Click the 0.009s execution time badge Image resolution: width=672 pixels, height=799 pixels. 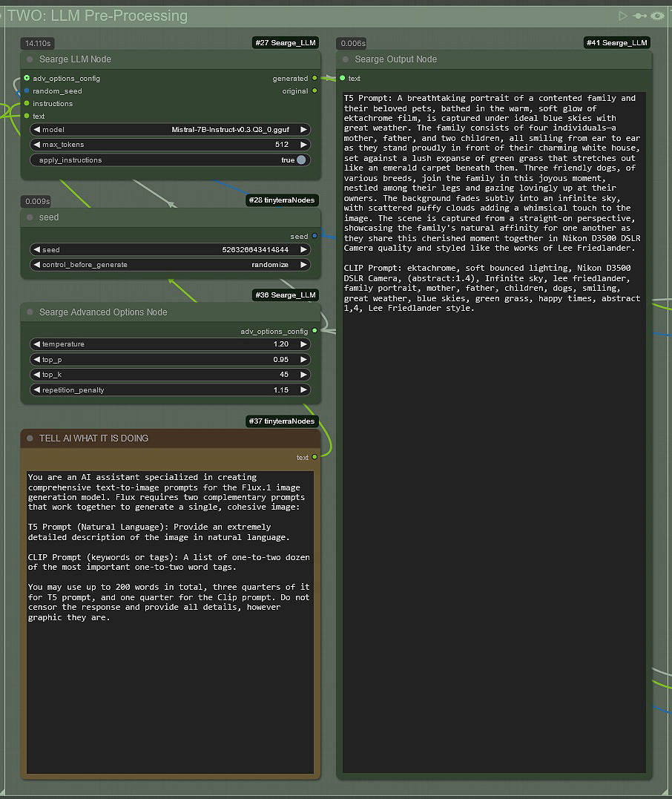[37, 202]
